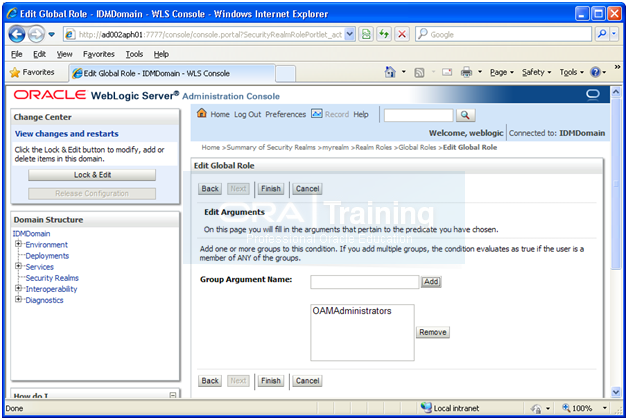Open the Favorites menu
This screenshot has height=420, width=628.
pos(99,54)
